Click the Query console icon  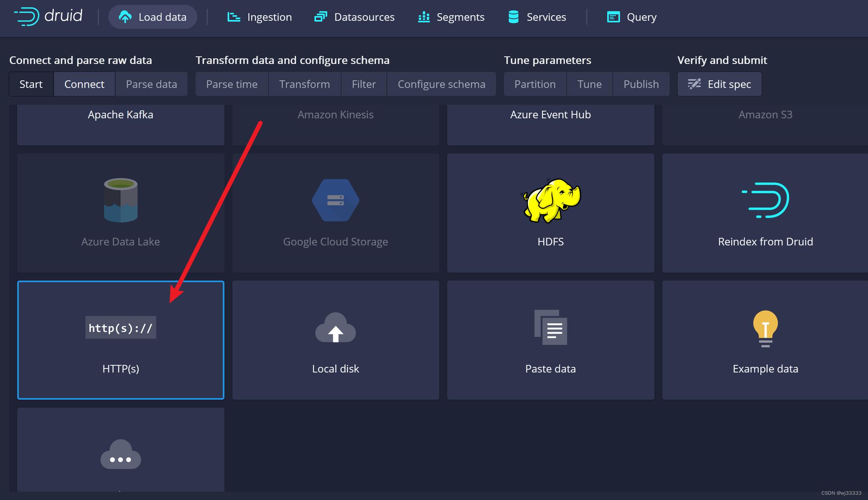point(613,17)
